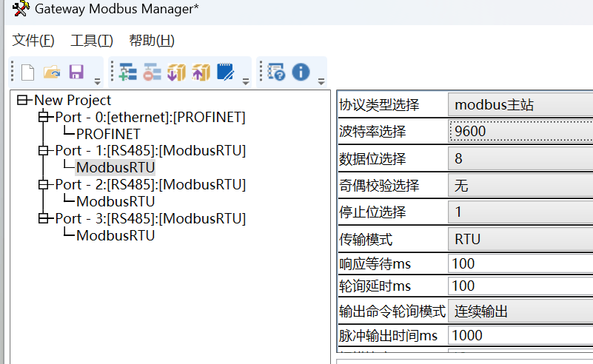Click the 脉冲输出时间ms field with 1000
Image resolution: width=593 pixels, height=364 pixels.
point(520,335)
